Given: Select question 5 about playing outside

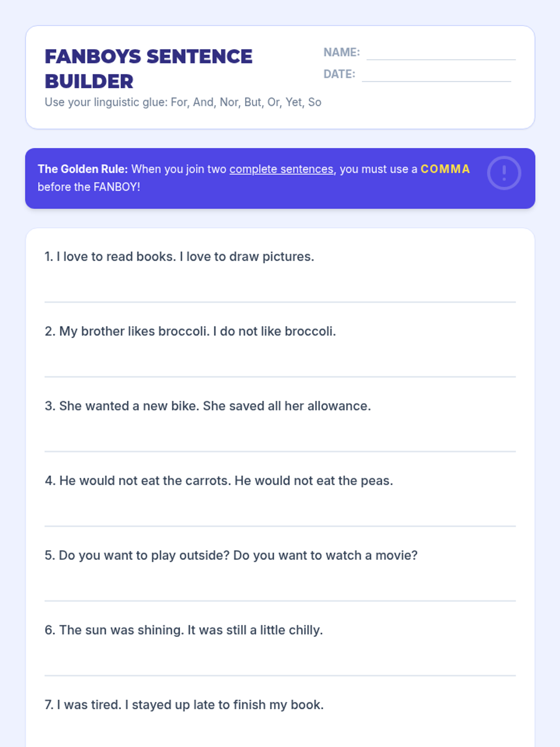Looking at the screenshot, I should coord(231,556).
